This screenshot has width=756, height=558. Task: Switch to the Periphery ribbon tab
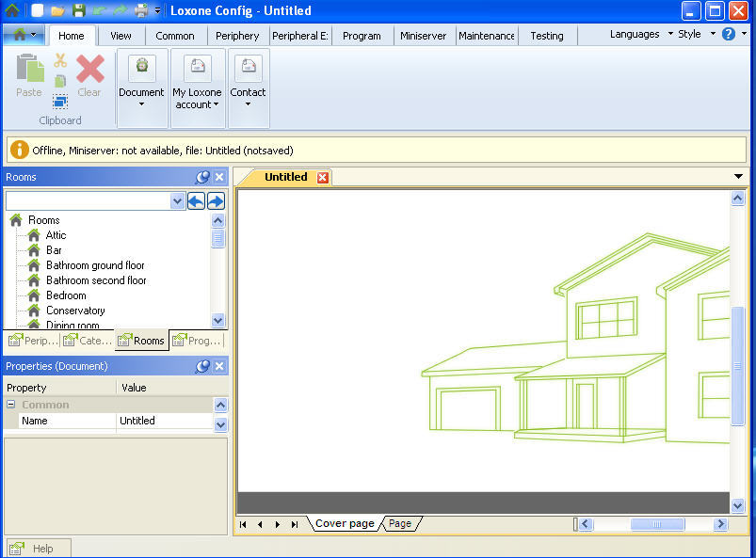237,35
